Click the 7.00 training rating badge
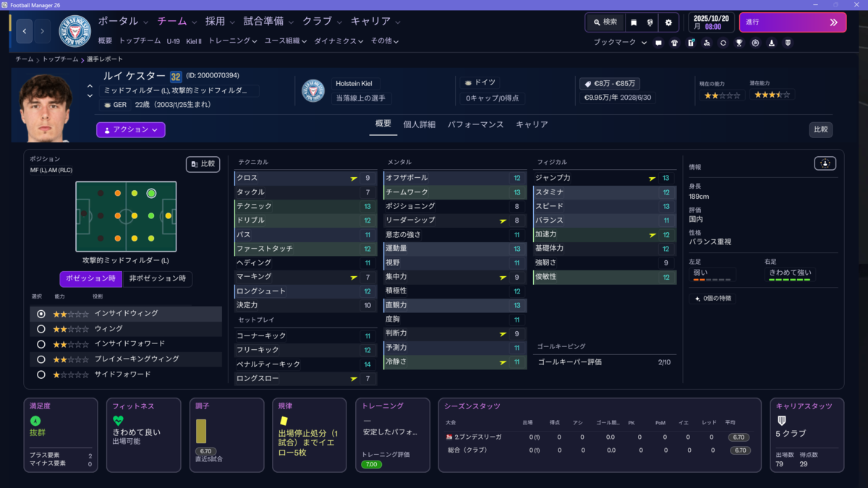This screenshot has width=868, height=488. [x=371, y=464]
